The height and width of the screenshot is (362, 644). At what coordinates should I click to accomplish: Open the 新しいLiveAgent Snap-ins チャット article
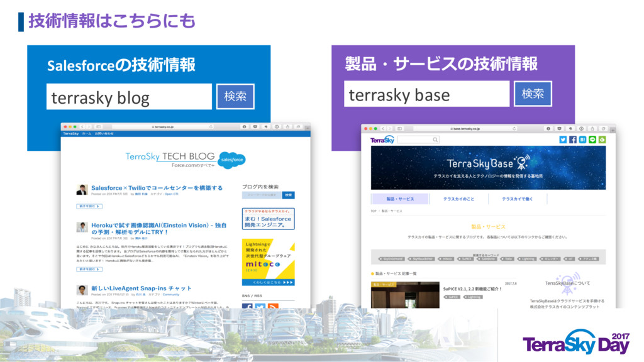(142, 288)
